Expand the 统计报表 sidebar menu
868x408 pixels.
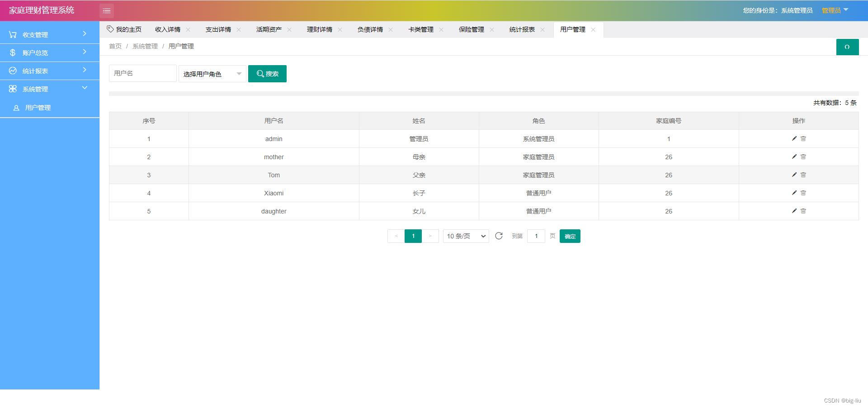(50, 71)
